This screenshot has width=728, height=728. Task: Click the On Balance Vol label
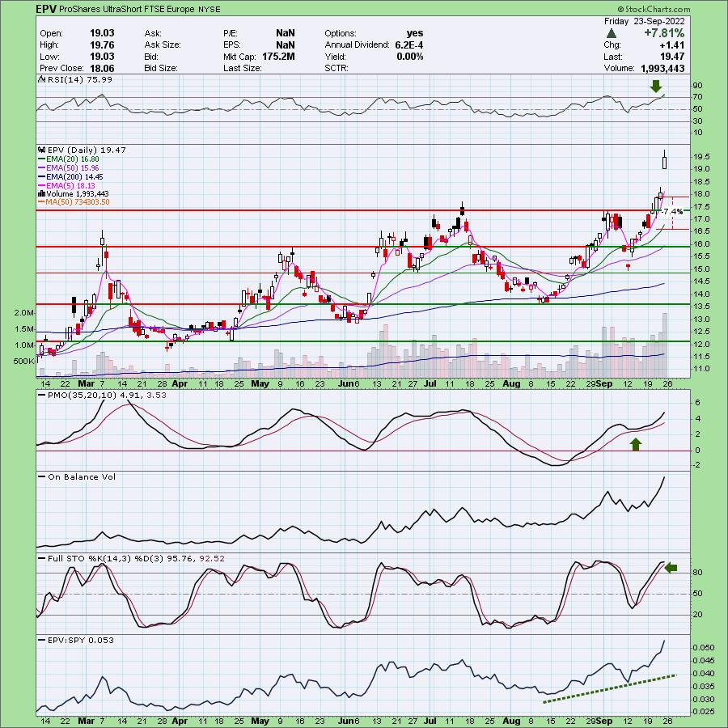[82, 476]
